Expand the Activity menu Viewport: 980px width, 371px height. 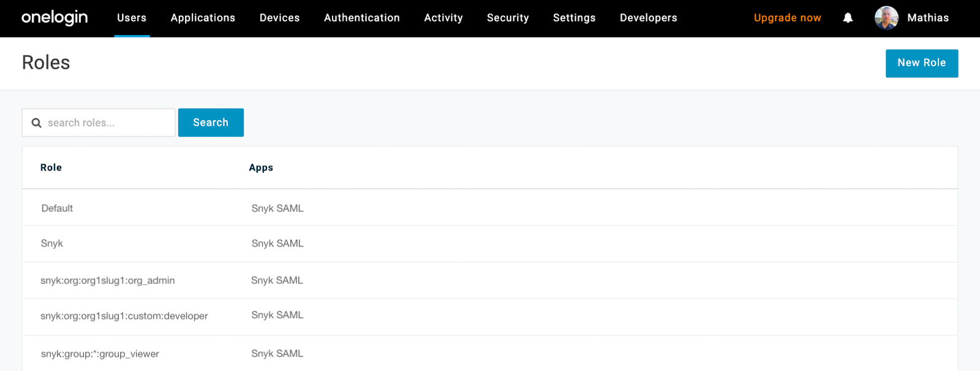(x=443, y=18)
